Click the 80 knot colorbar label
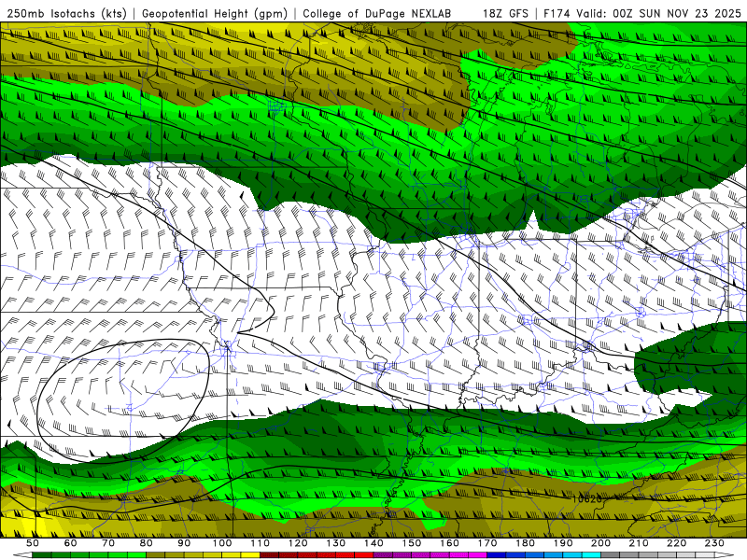This screenshot has width=747, height=560. [147, 543]
